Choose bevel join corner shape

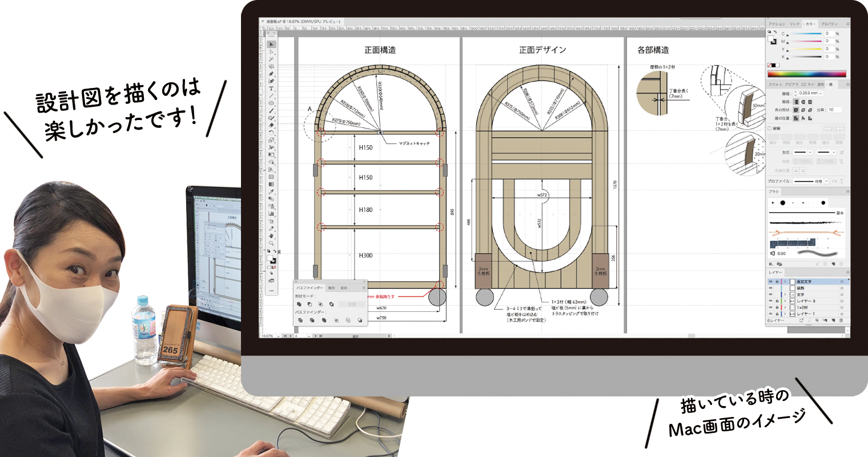coord(810,110)
